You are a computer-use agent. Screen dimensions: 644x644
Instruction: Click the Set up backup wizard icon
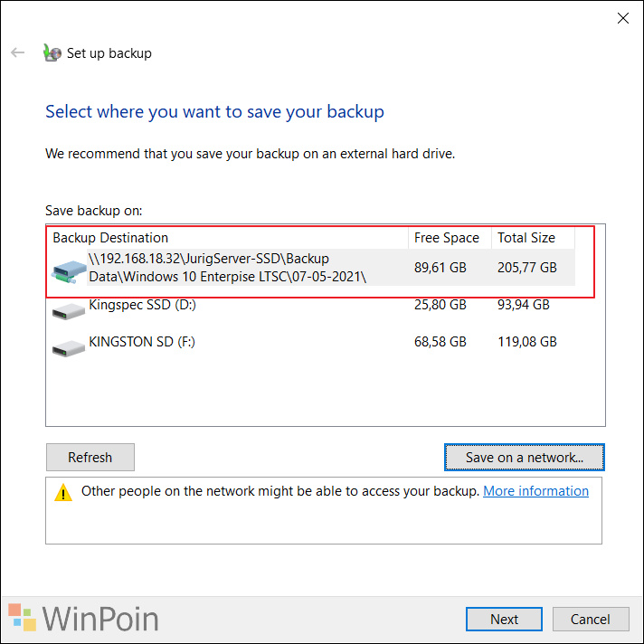point(52,52)
